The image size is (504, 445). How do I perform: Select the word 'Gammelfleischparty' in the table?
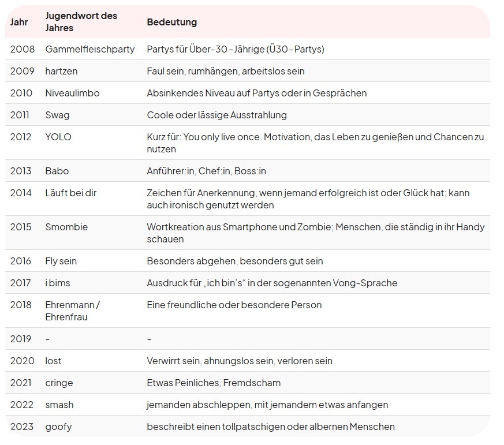tap(90, 49)
